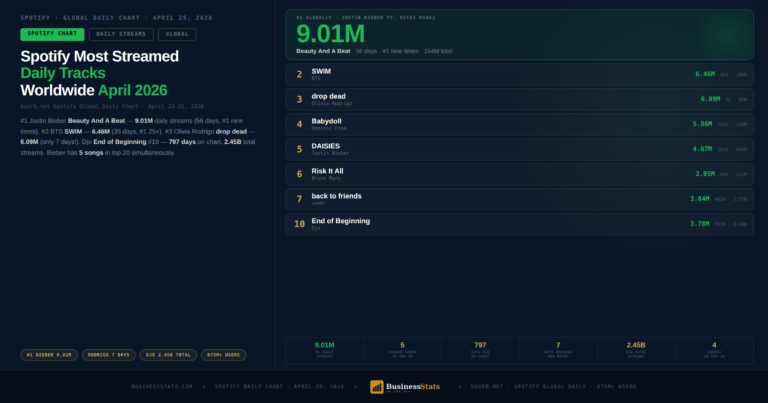Select the GLOBAL tab pill
Screen dimensions: 768x403
(177, 34)
